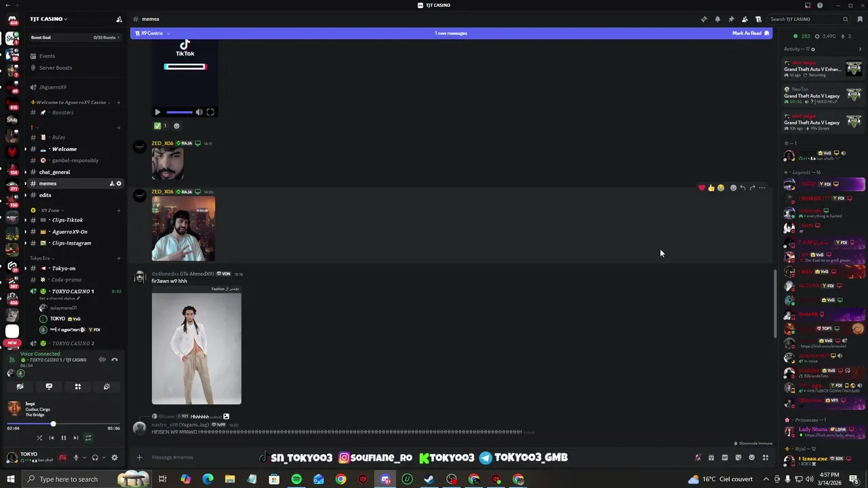Open the bookmark icon beside search
The height and width of the screenshot is (488, 868).
(860, 19)
